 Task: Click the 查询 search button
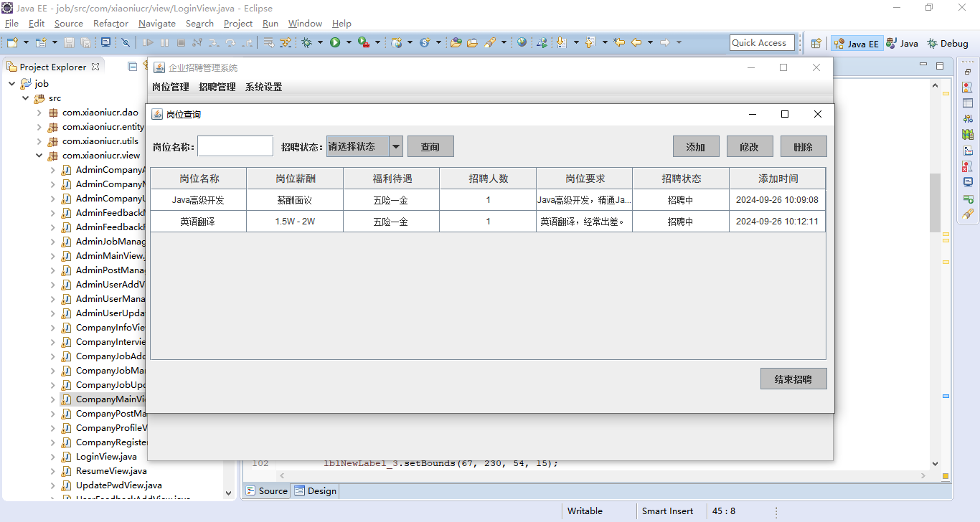click(x=430, y=147)
